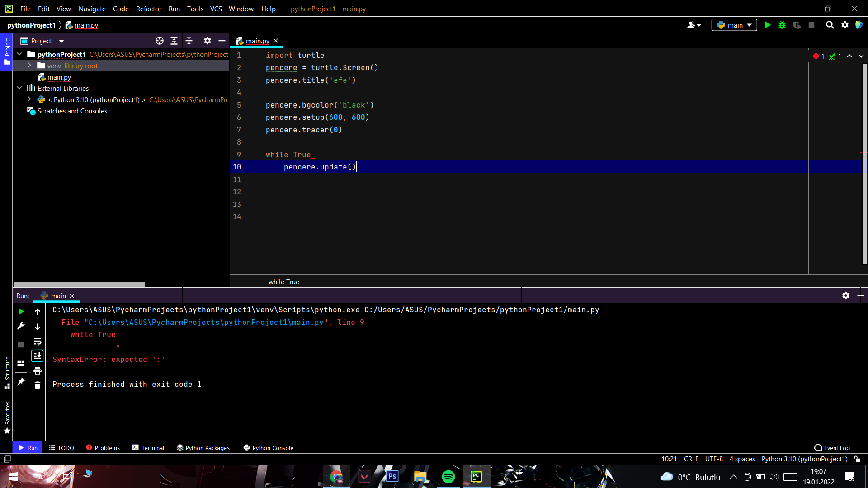Open Spotify from the Windows taskbar
The width and height of the screenshot is (868, 488).
pyautogui.click(x=448, y=477)
